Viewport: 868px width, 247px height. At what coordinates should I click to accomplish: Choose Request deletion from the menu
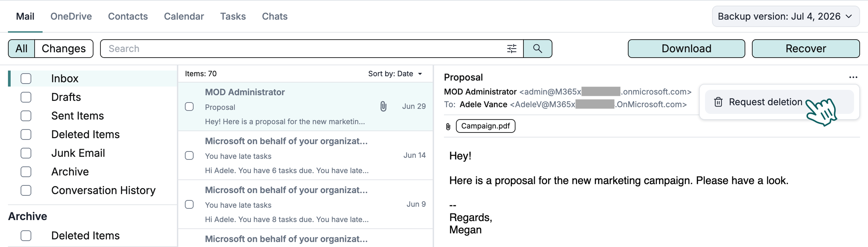(x=779, y=102)
